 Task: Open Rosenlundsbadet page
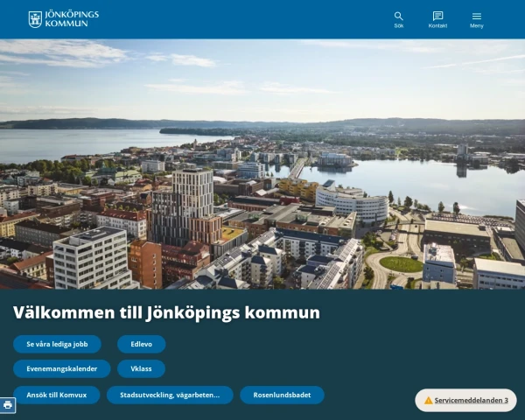tap(282, 395)
